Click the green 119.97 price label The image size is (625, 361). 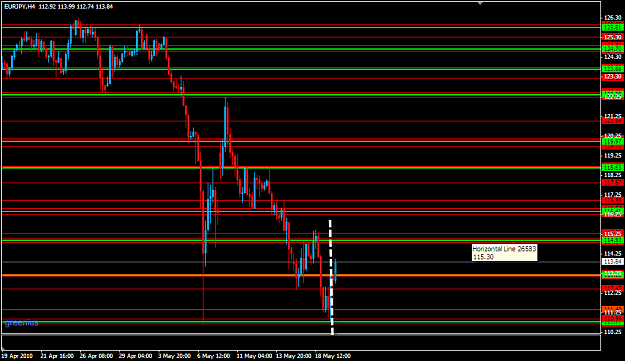coord(613,141)
